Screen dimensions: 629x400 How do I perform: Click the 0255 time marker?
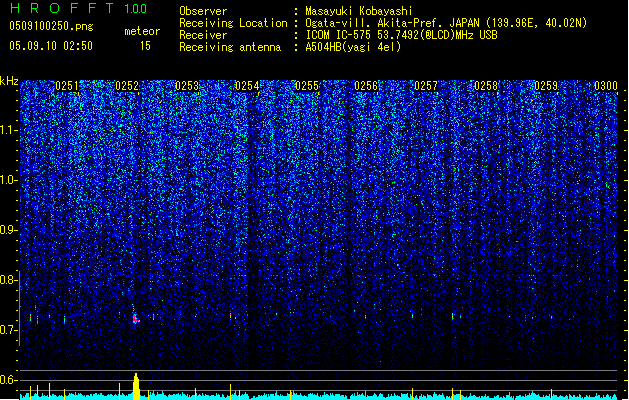(x=307, y=86)
